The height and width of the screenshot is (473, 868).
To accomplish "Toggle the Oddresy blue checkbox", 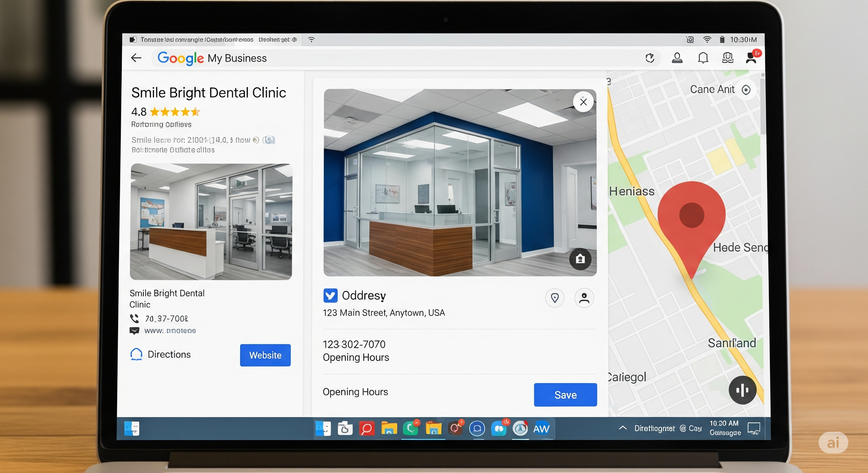I will 330,295.
